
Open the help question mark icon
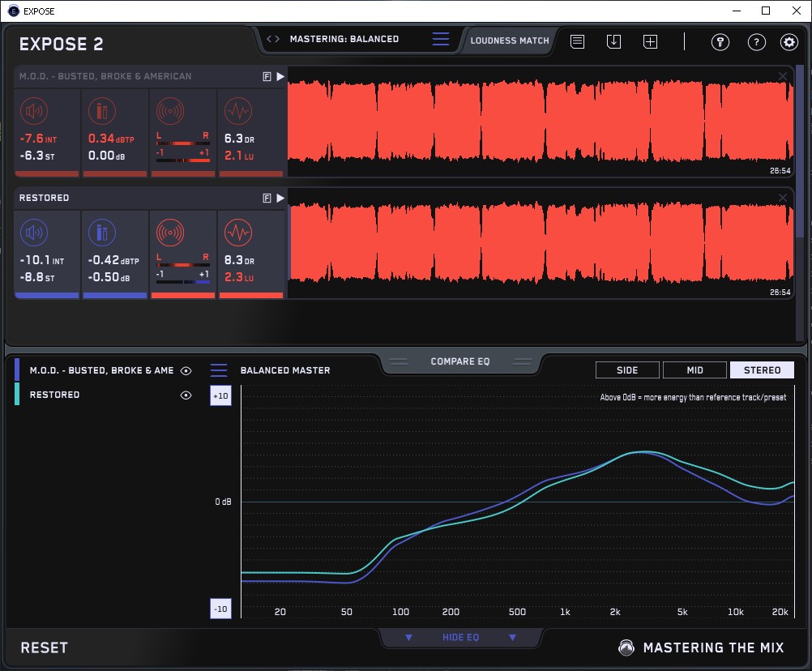coord(756,43)
